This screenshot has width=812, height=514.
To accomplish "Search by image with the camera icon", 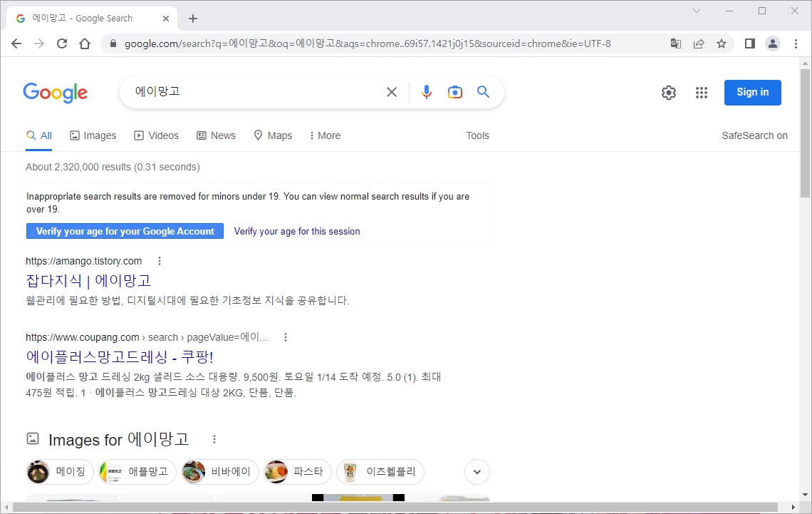I will coord(454,92).
